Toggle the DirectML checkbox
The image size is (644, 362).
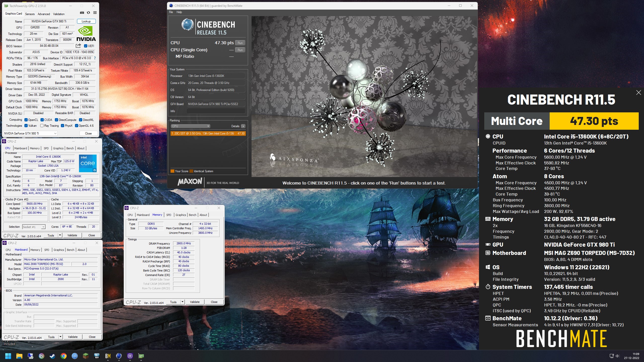81,120
